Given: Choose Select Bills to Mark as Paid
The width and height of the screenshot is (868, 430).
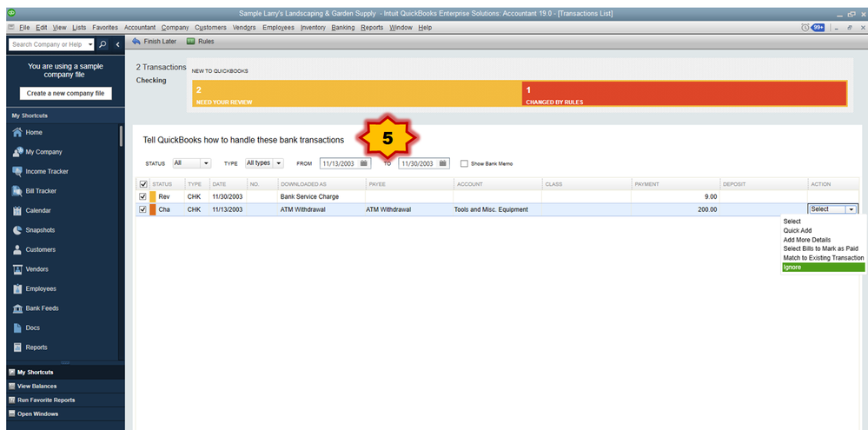Looking at the screenshot, I should coord(823,249).
